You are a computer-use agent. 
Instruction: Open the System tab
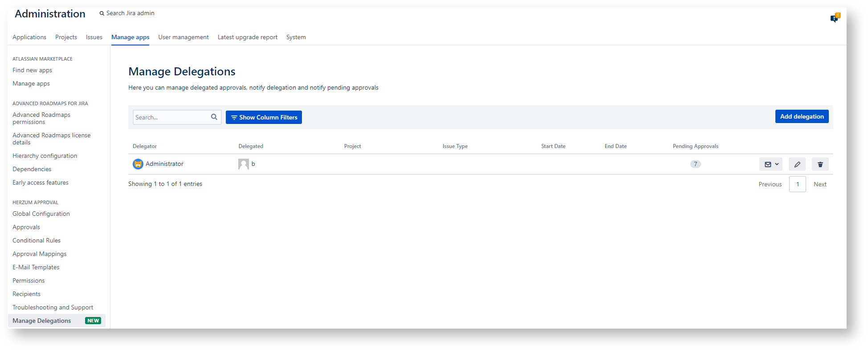pyautogui.click(x=296, y=37)
